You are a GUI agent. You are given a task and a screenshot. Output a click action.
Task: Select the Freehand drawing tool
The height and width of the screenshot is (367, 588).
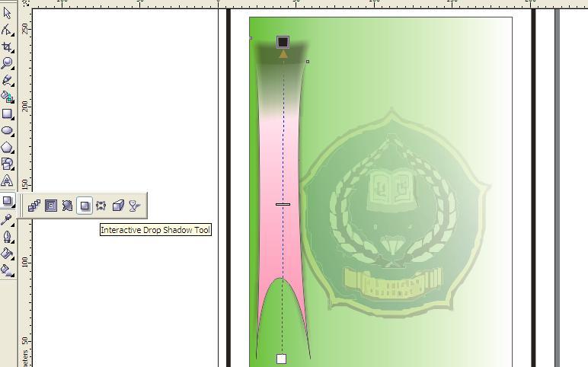7,80
